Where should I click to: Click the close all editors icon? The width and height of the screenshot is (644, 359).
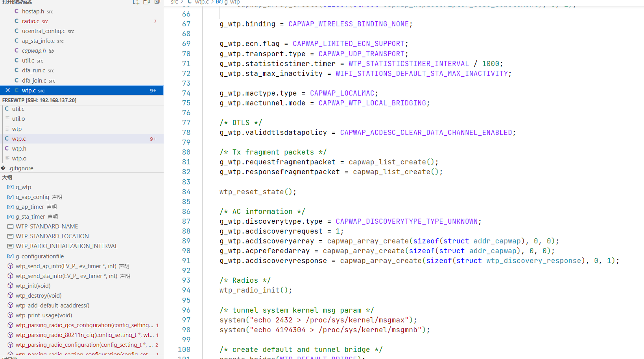pyautogui.click(x=157, y=2)
